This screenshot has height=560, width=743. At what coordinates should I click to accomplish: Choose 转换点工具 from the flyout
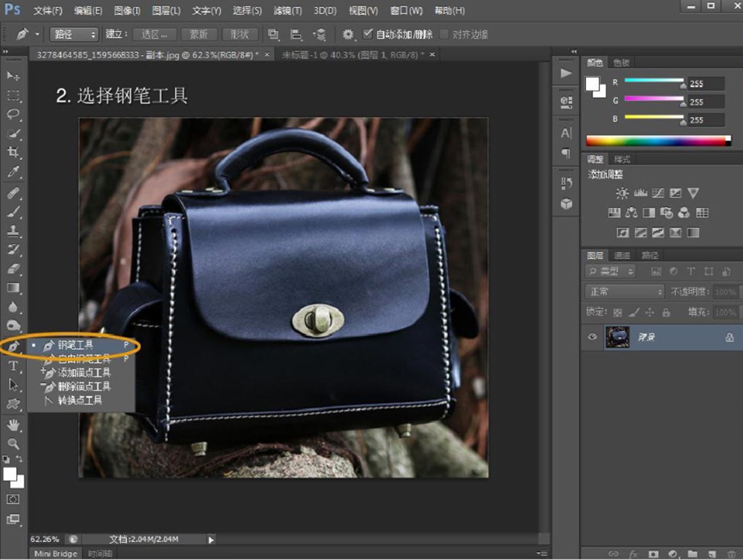pos(80,400)
